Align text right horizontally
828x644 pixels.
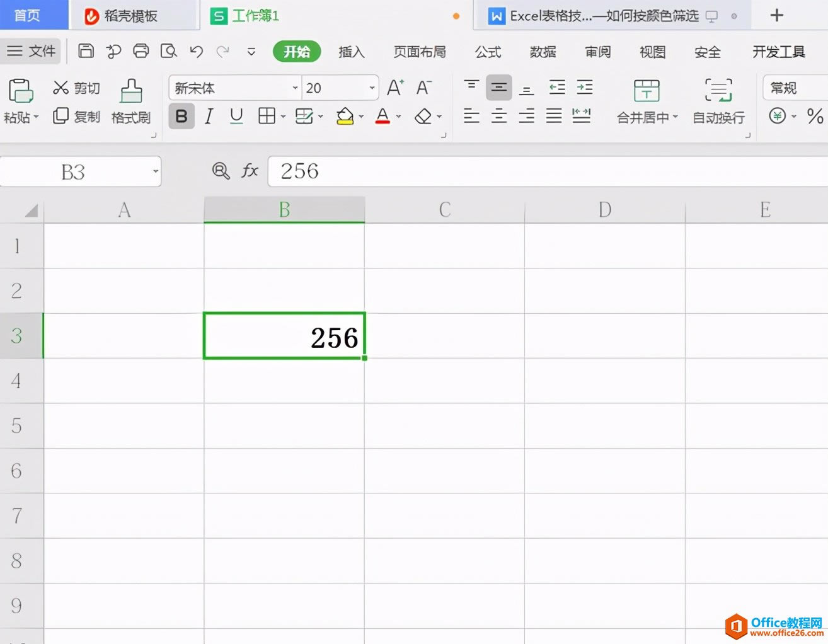tap(526, 115)
